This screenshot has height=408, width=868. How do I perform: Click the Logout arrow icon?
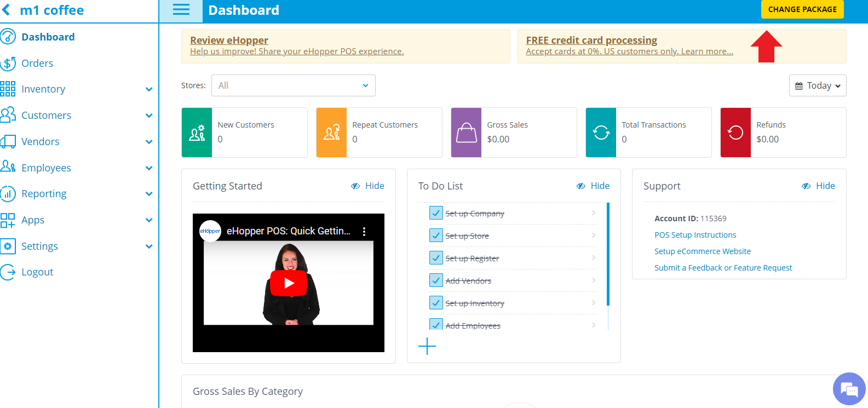tap(8, 272)
